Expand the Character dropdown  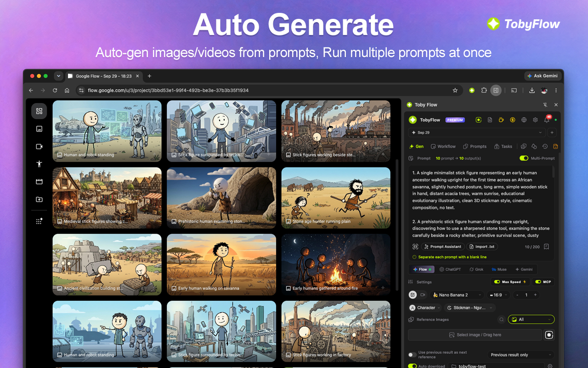pyautogui.click(x=425, y=308)
